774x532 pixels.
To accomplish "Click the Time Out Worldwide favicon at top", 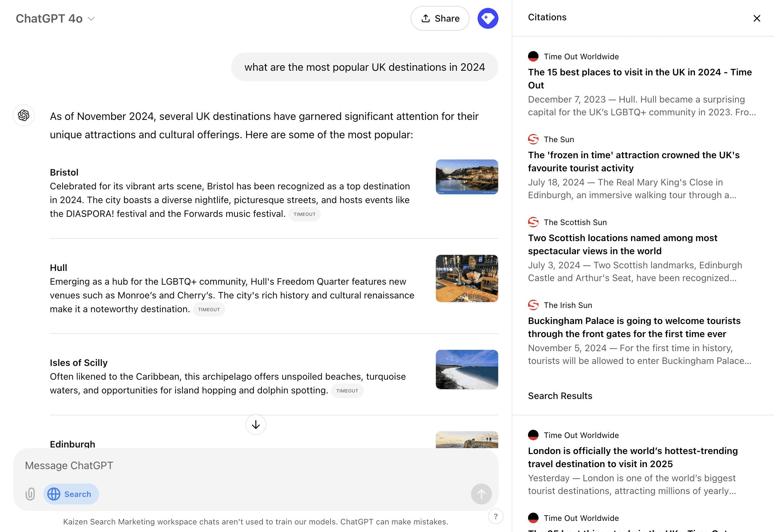I will click(x=533, y=56).
